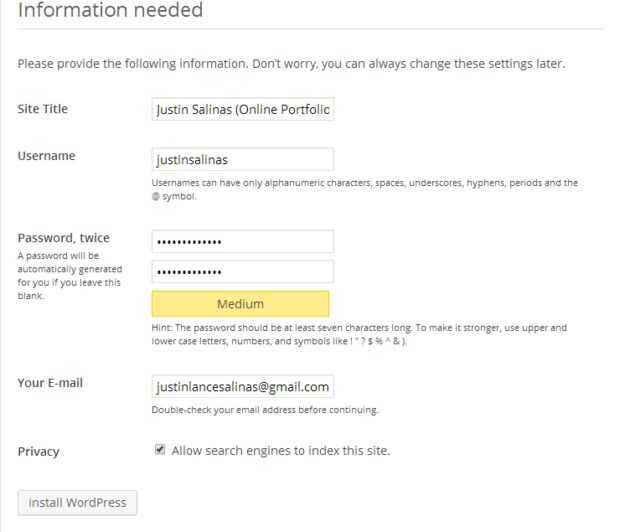Click the "Password, twice" label
The height and width of the screenshot is (532, 620).
pos(64,238)
